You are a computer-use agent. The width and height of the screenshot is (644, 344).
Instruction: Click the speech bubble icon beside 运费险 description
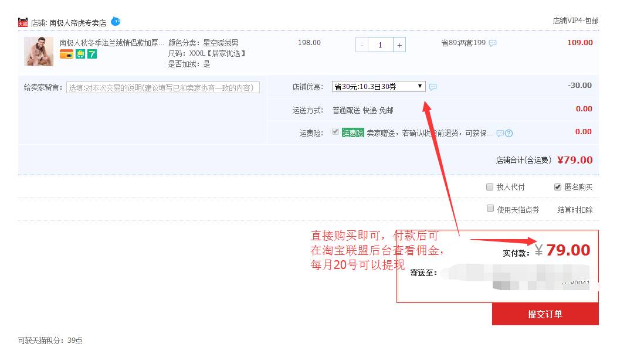pos(500,133)
